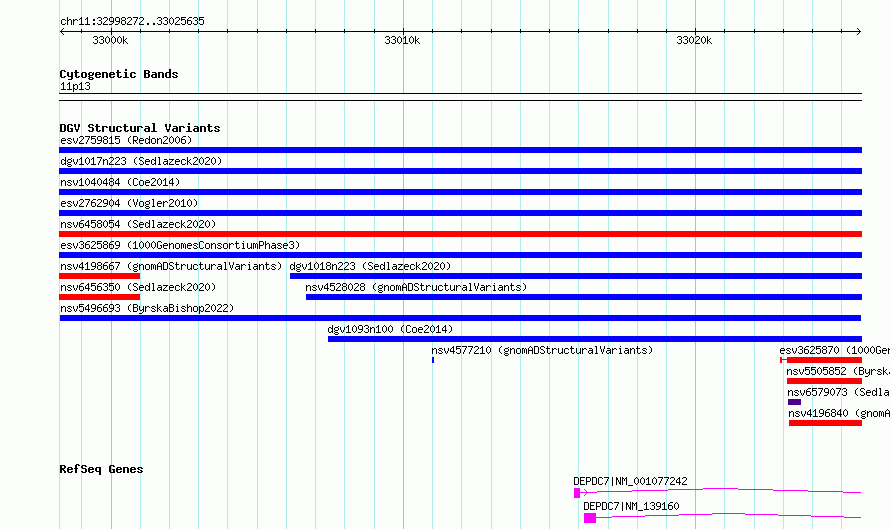
Task: Select the long red bar under nsv6458054
Action: tap(460, 234)
